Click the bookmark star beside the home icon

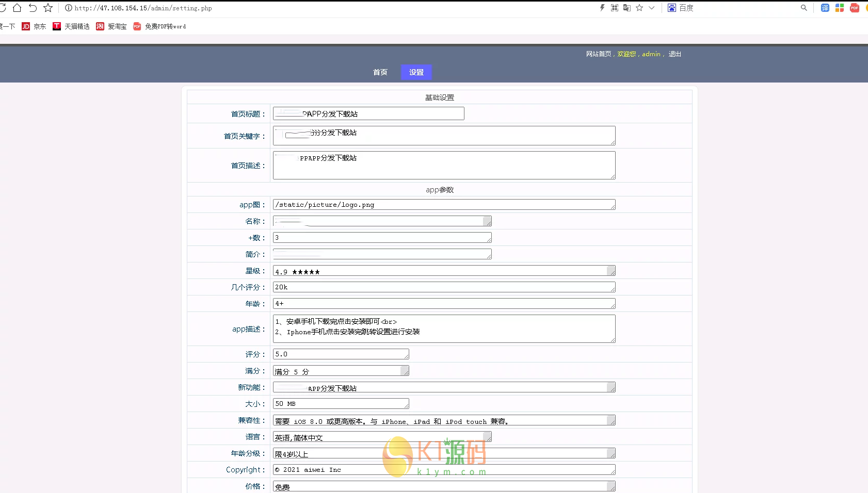(48, 8)
